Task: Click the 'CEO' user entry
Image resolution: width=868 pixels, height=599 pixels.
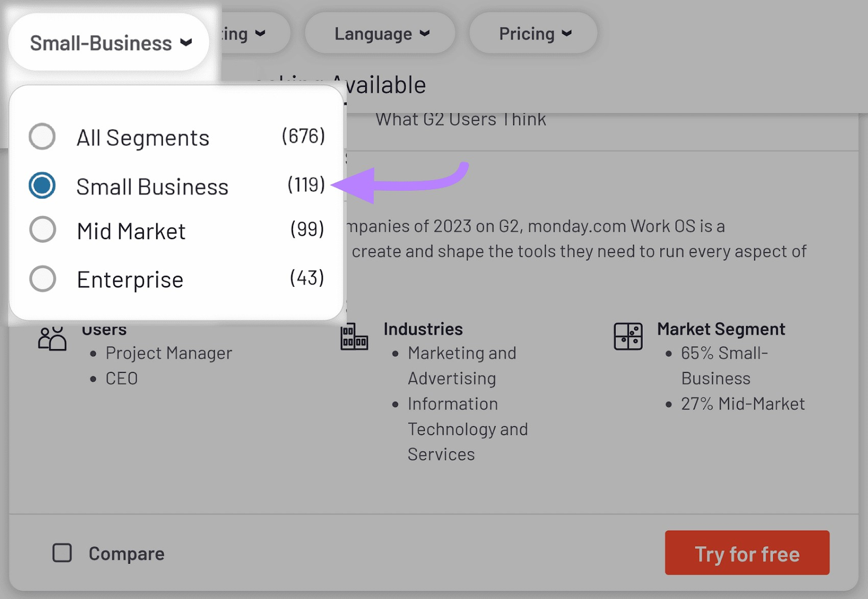Action: (x=122, y=378)
